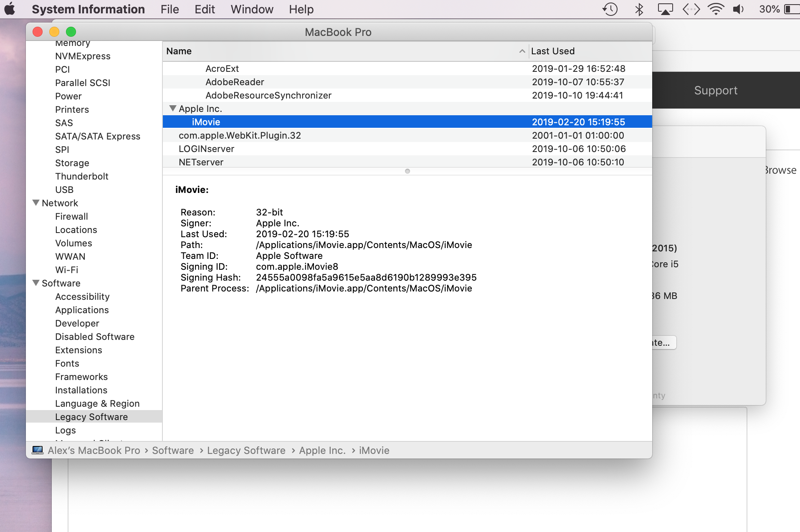Image resolution: width=800 pixels, height=532 pixels.
Task: Open the File menu
Action: (170, 9)
